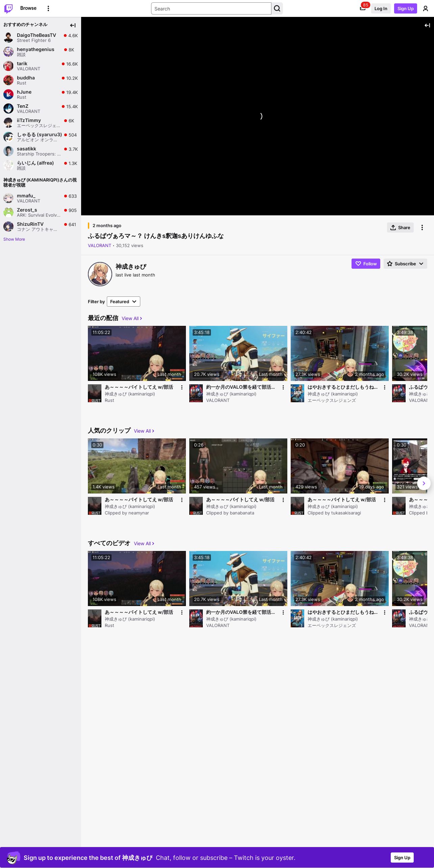Click the 神成きゅぴ profile avatar
Viewport: 434px width, 868px height.
(x=100, y=274)
